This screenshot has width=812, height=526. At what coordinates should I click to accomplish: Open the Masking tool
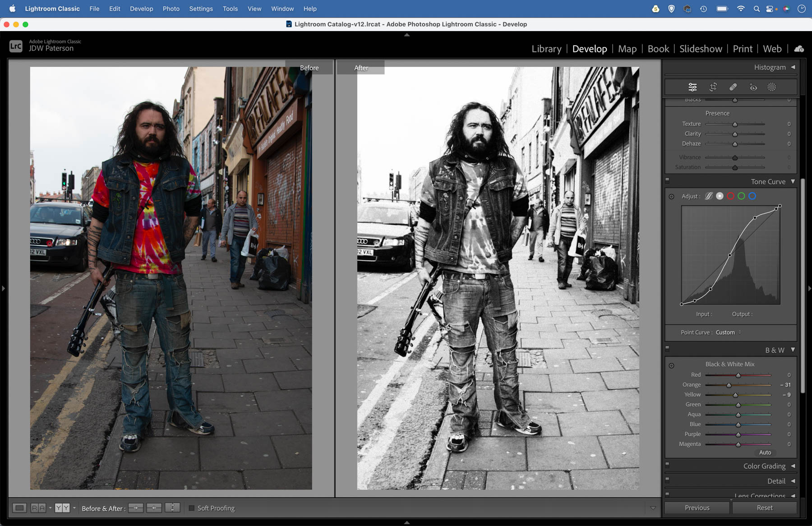[x=772, y=87]
